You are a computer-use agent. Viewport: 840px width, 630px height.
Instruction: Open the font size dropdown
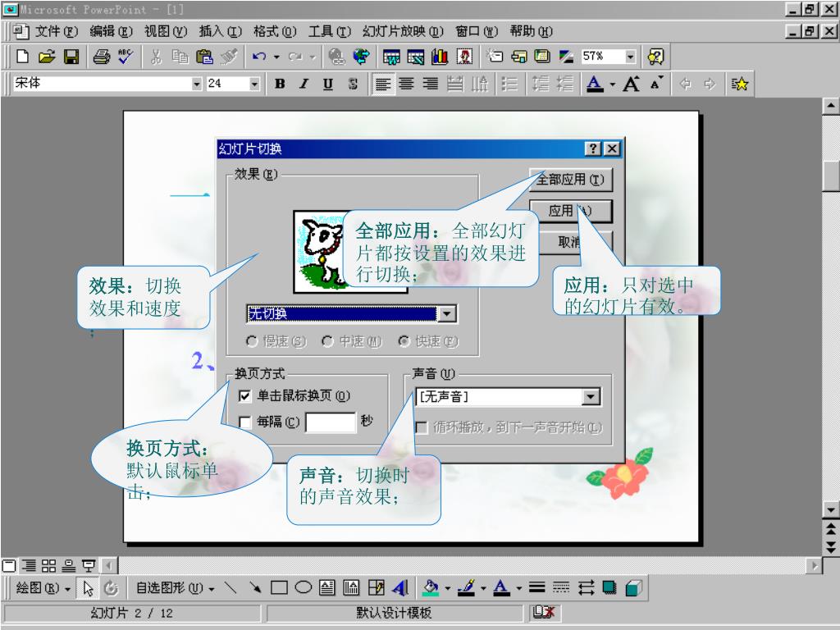point(254,84)
